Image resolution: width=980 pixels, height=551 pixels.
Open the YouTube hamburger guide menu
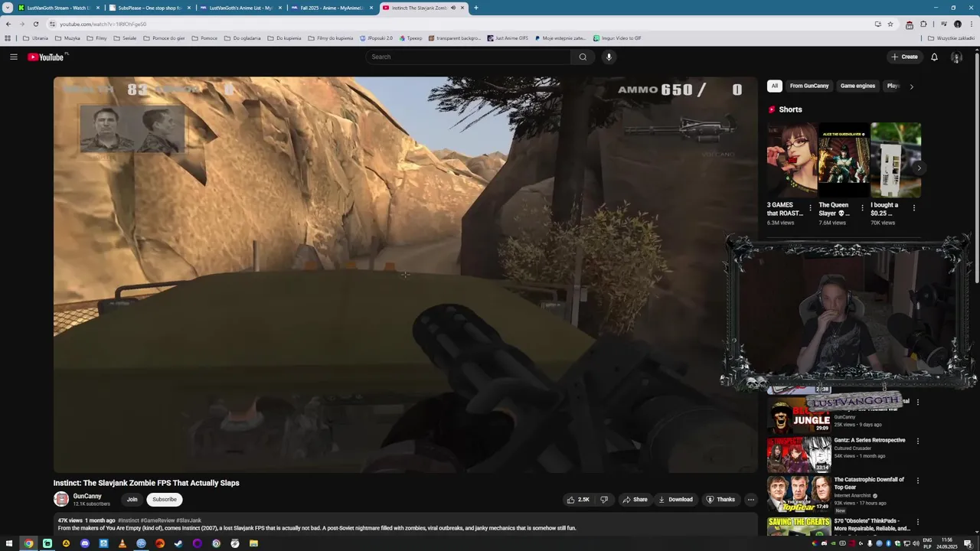coord(13,57)
